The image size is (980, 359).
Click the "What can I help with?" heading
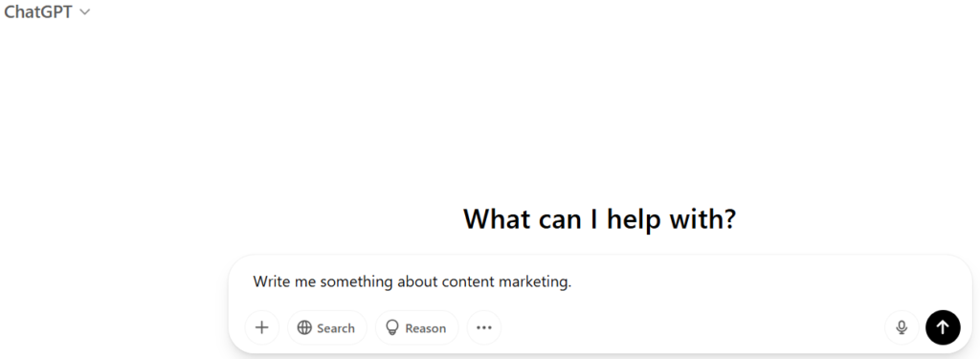599,219
